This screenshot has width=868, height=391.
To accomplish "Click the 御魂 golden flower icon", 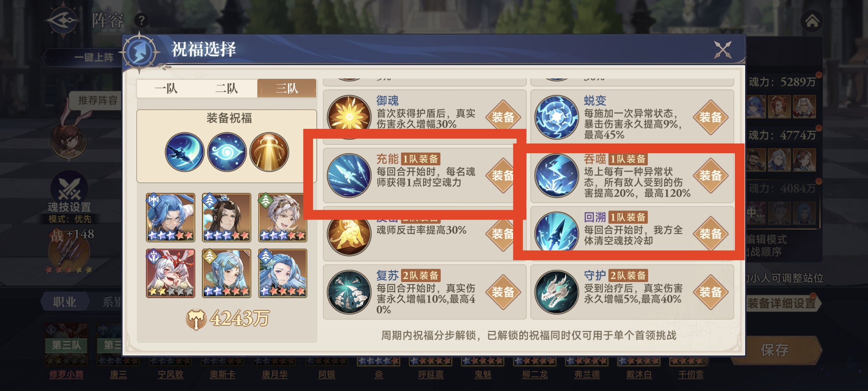I will 349,117.
